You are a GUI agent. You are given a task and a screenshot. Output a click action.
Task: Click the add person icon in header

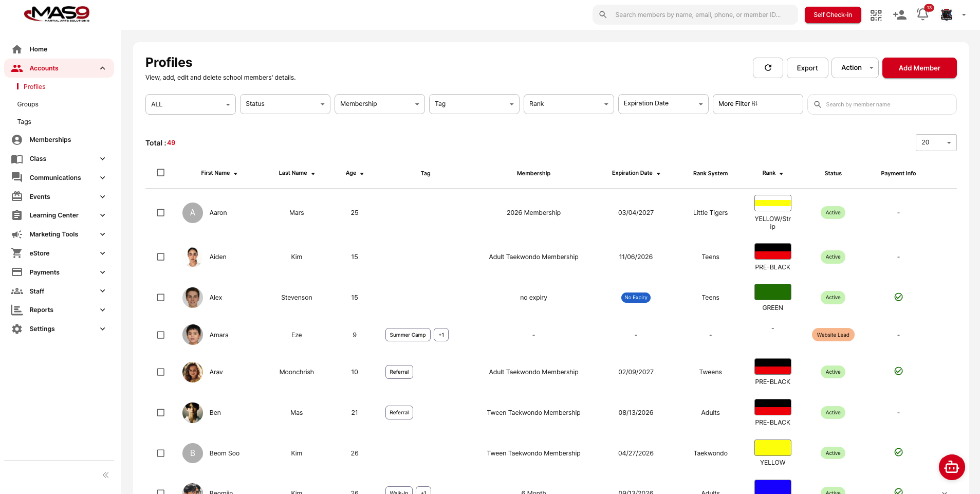tap(899, 15)
